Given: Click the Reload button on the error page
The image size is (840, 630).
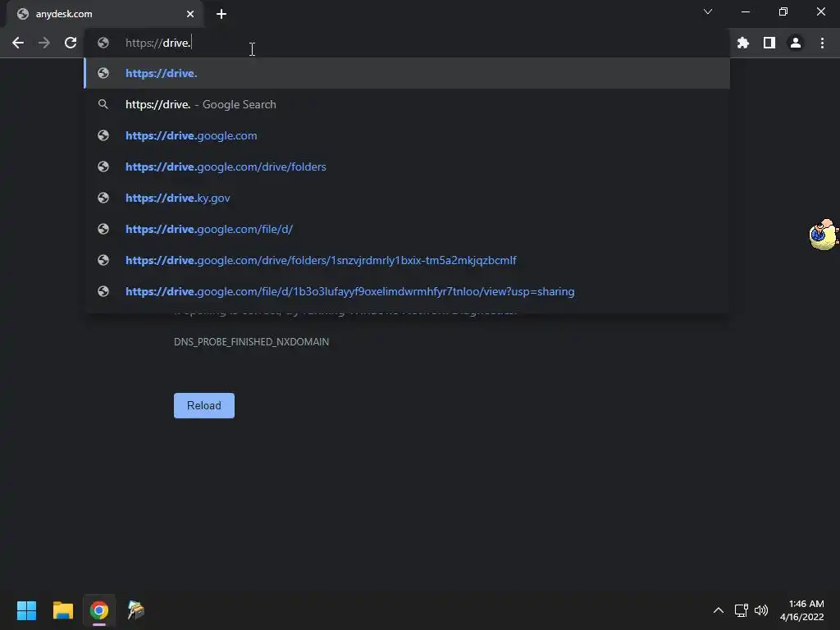Looking at the screenshot, I should pos(204,405).
